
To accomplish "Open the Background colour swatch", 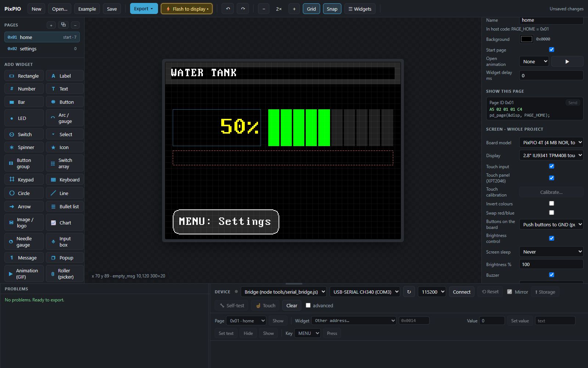I will 527,39.
